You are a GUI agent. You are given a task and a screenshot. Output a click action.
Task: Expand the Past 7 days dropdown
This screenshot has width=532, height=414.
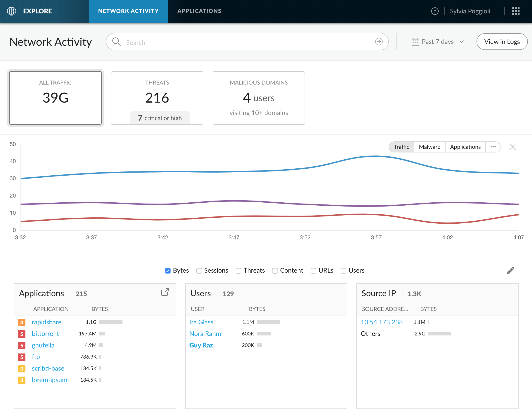438,42
